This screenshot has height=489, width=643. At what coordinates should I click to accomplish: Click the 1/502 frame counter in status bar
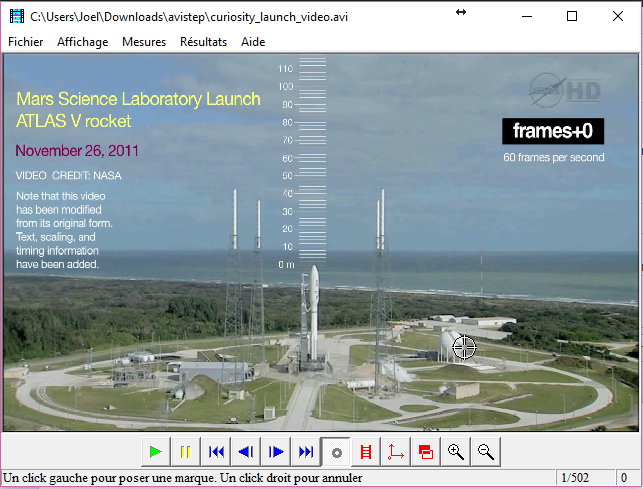click(577, 478)
